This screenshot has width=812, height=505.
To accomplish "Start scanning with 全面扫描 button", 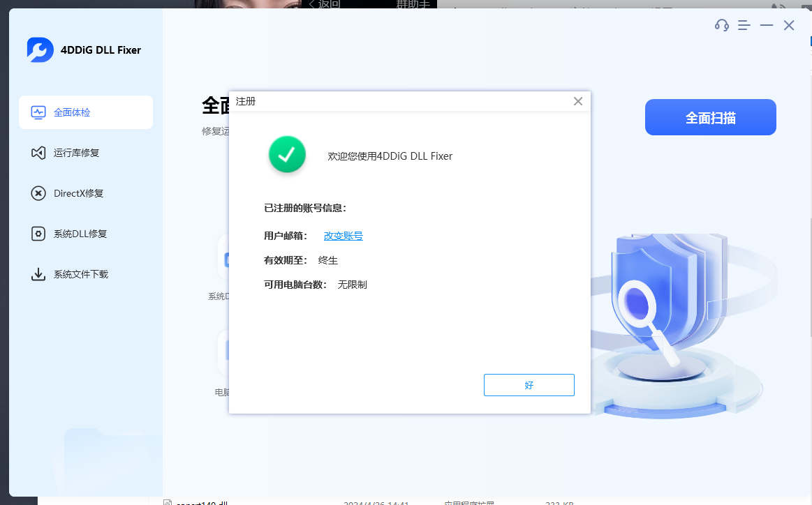I will (x=710, y=117).
